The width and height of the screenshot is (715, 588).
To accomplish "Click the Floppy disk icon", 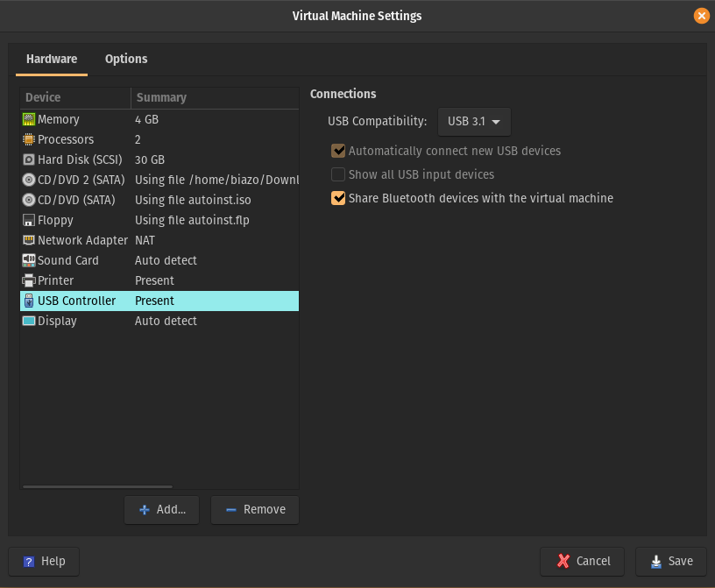I will 29,220.
